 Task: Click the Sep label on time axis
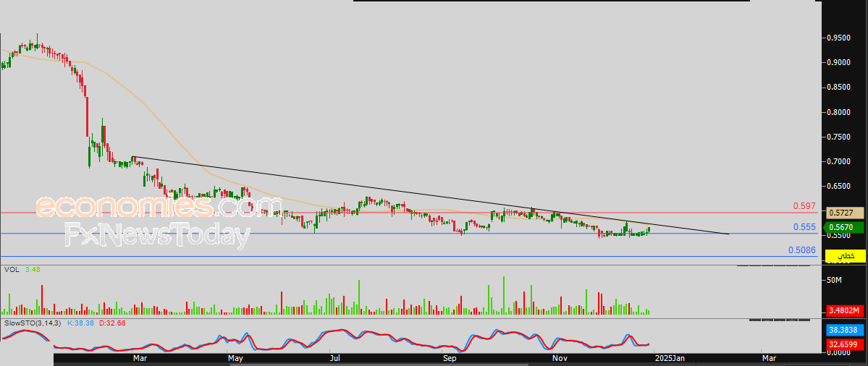450,359
